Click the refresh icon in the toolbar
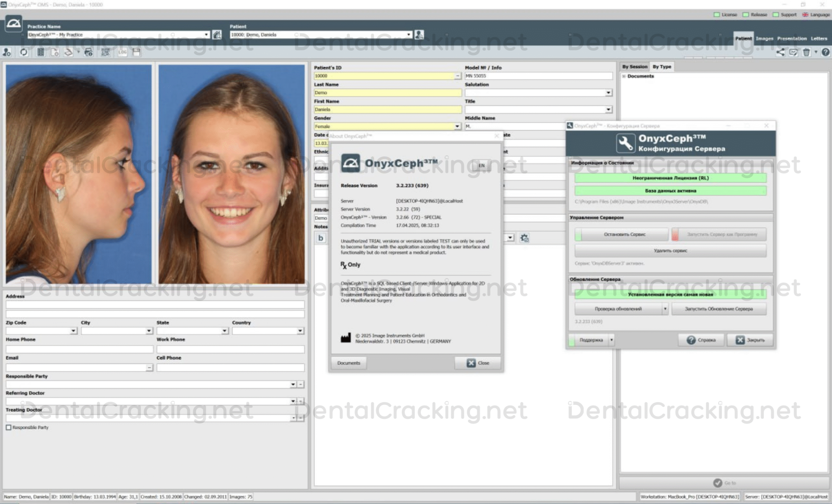This screenshot has width=832, height=504. click(24, 52)
